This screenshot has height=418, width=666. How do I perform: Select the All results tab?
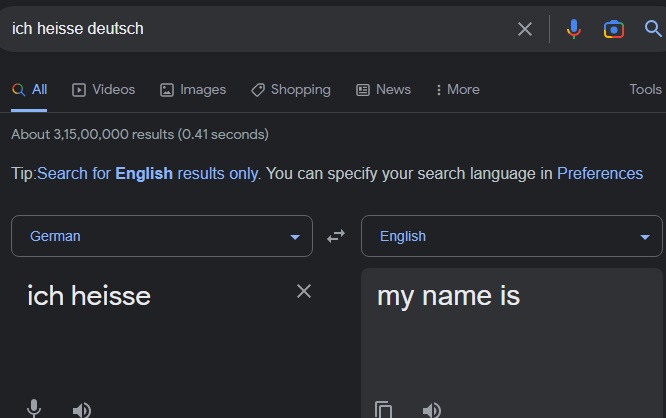pos(29,90)
